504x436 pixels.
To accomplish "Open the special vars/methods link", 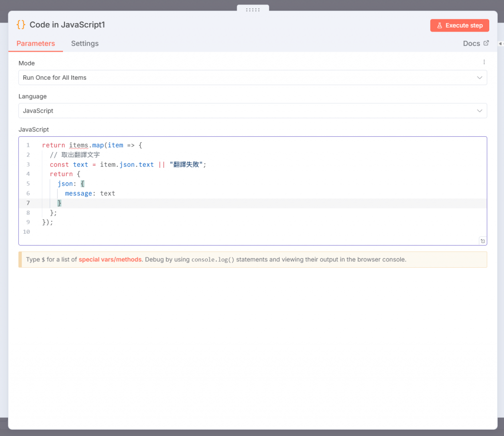I will coord(110,260).
